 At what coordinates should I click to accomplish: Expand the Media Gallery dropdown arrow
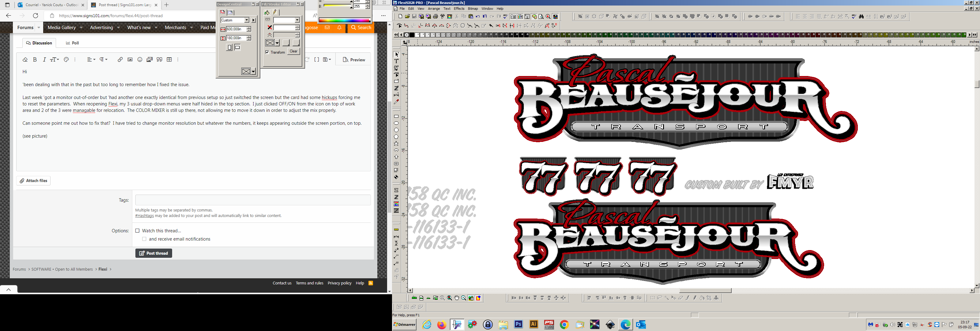(81, 27)
